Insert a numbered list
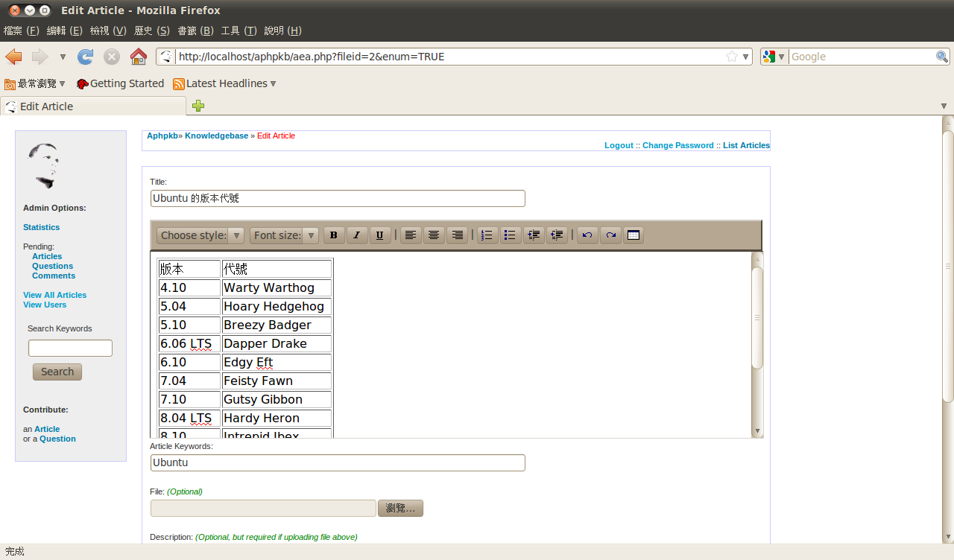This screenshot has height=560, width=954. pyautogui.click(x=487, y=235)
